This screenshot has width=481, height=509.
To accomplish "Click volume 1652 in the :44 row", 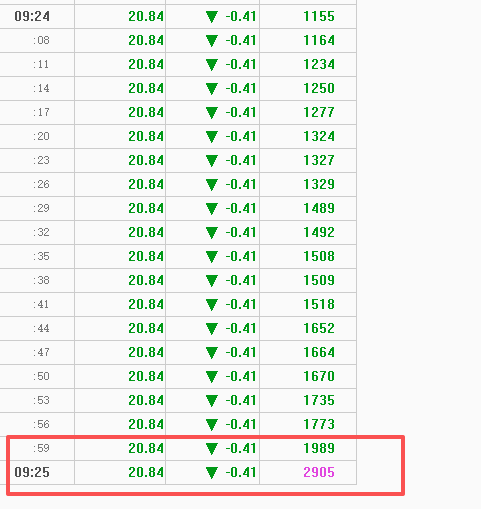I will click(319, 328).
